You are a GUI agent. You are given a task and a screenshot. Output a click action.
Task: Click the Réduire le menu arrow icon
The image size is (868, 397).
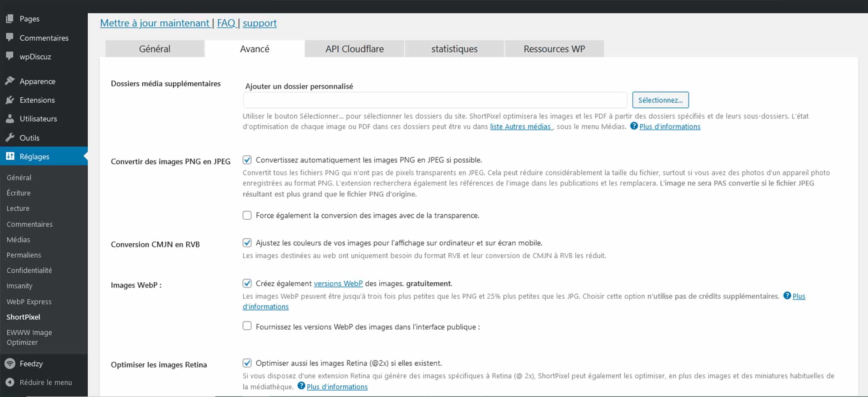9,383
